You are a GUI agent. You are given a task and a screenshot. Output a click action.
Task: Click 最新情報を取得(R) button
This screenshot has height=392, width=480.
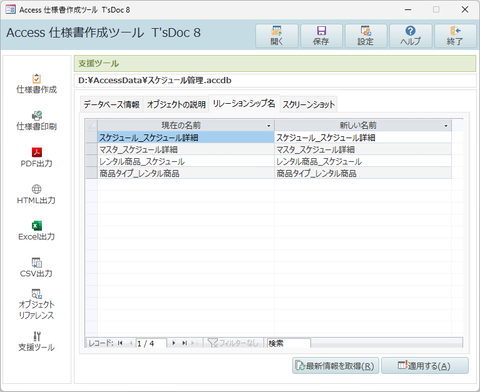[335, 366]
